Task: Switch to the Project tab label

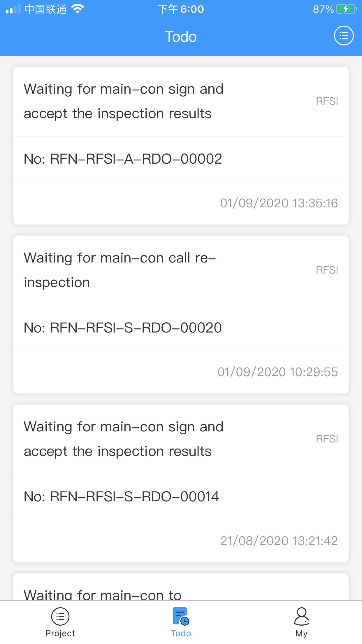Action: pyautogui.click(x=60, y=633)
